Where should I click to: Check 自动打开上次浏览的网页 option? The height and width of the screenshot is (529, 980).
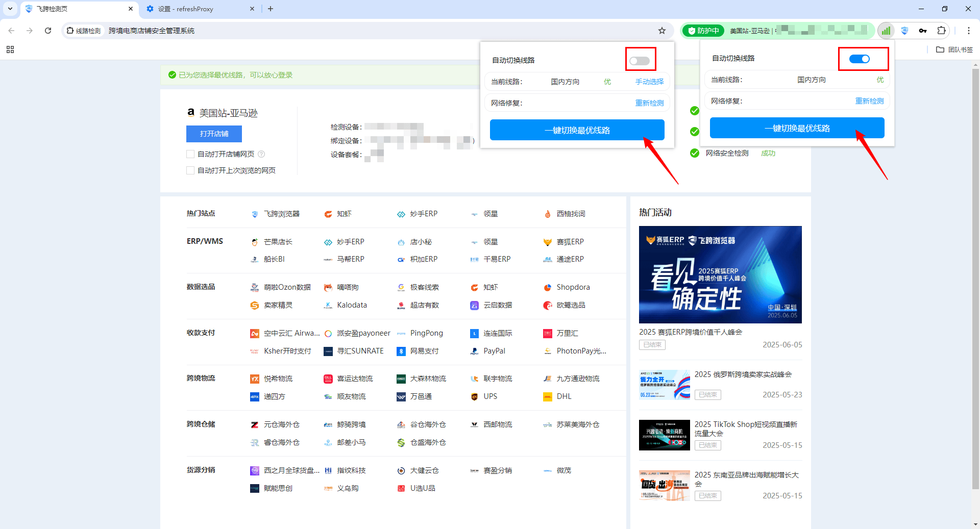[x=190, y=170]
